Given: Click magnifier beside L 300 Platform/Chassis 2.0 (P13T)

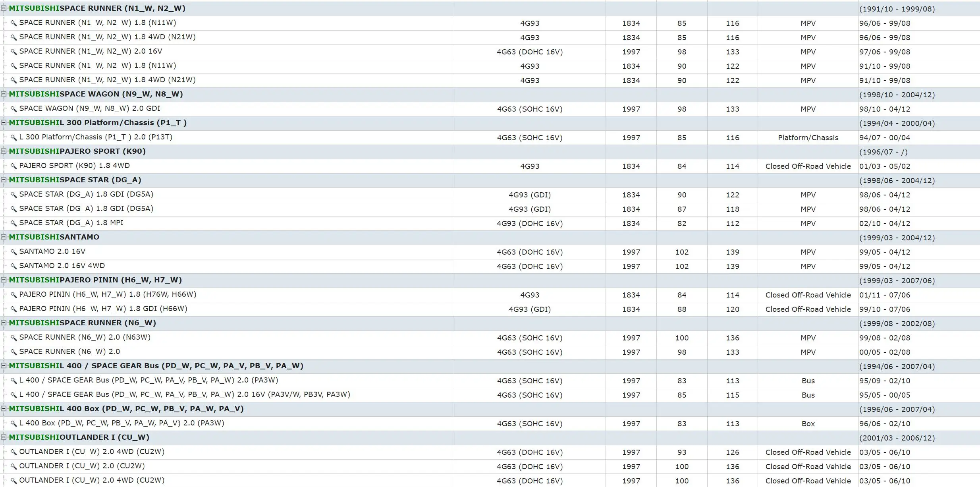Looking at the screenshot, I should tap(14, 137).
